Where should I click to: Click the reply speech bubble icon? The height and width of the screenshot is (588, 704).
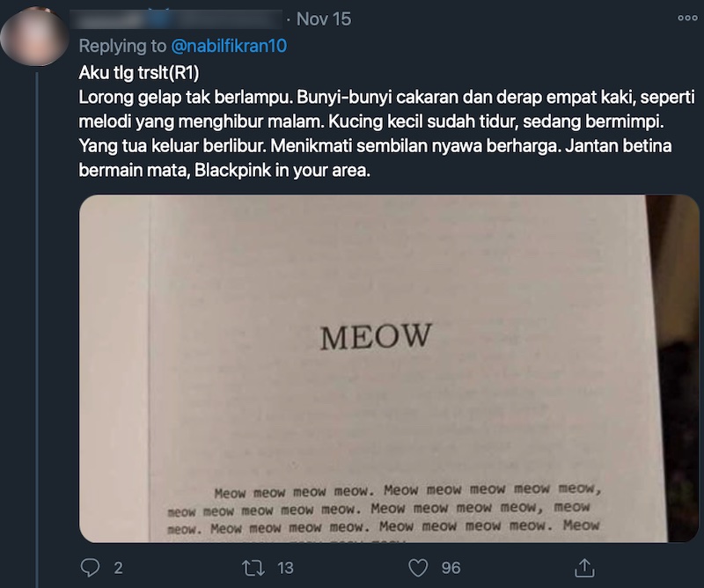[92, 568]
